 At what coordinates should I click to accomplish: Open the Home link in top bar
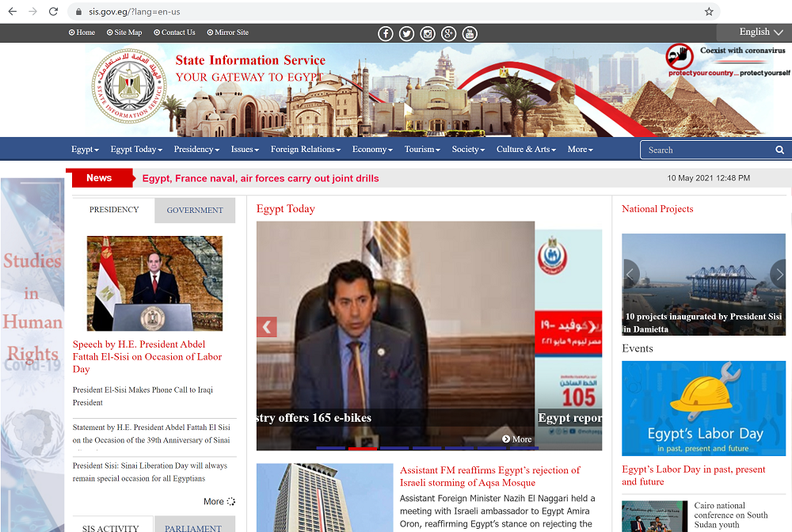(82, 32)
